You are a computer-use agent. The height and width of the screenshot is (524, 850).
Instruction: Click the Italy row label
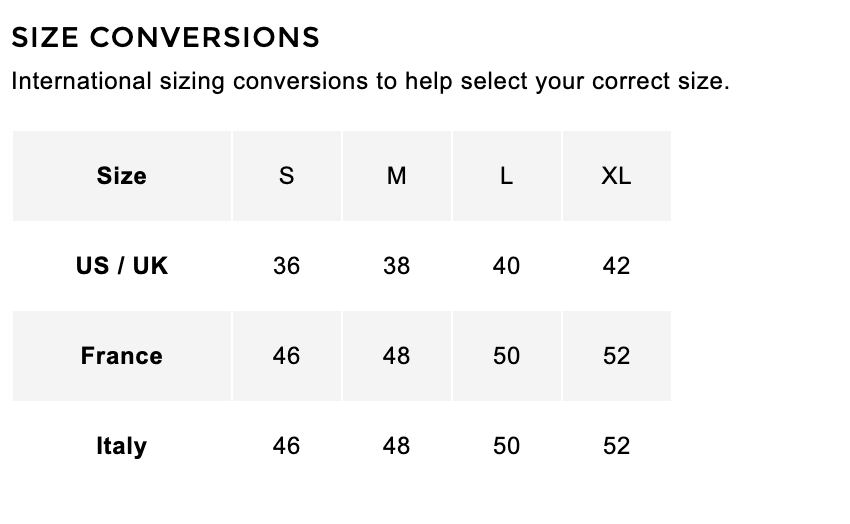(x=122, y=446)
